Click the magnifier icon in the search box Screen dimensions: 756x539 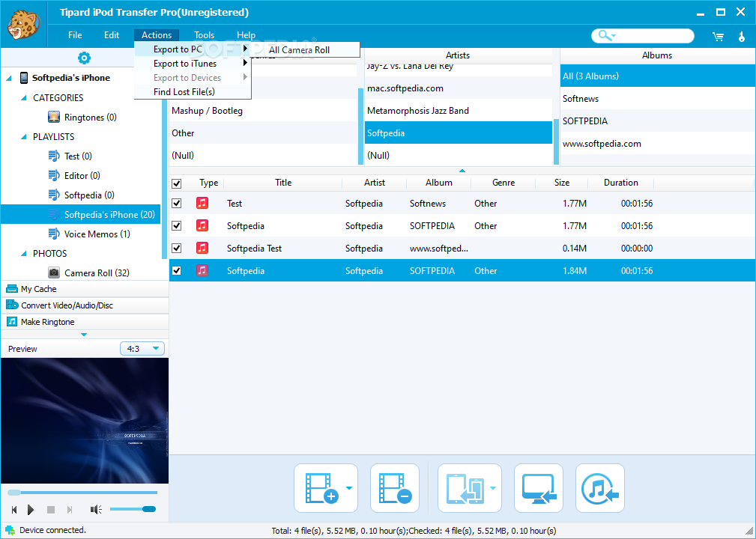pyautogui.click(x=604, y=35)
